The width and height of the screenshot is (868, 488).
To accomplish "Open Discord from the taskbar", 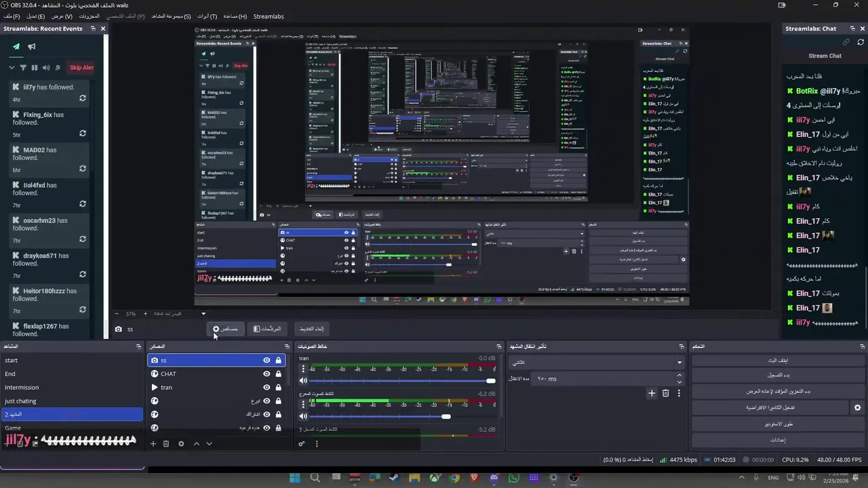I will (x=494, y=478).
